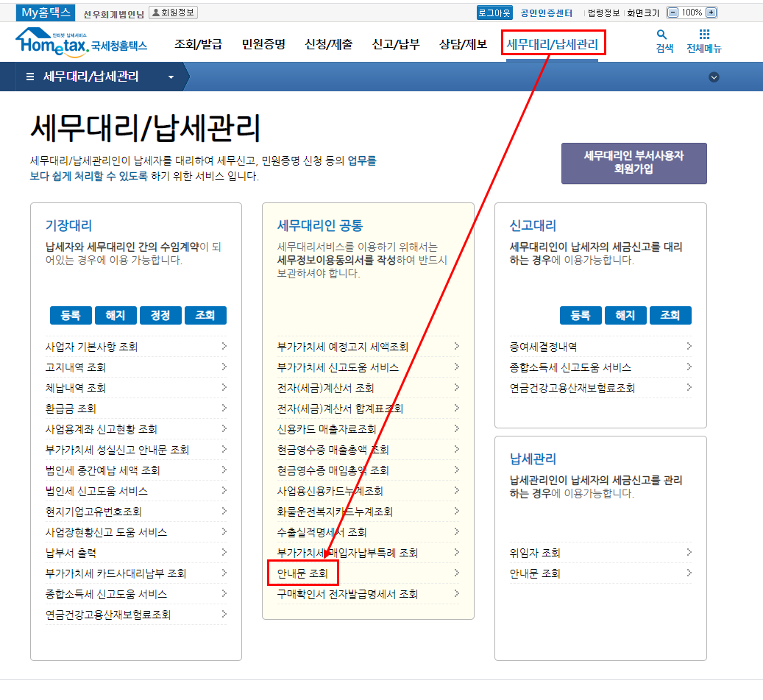Open 회원정보 member info button
This screenshot has width=763, height=700.
pos(173,13)
